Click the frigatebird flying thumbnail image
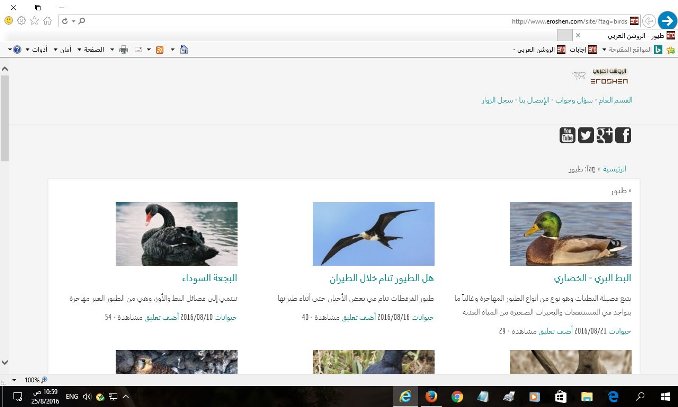The image size is (678, 407). click(373, 233)
